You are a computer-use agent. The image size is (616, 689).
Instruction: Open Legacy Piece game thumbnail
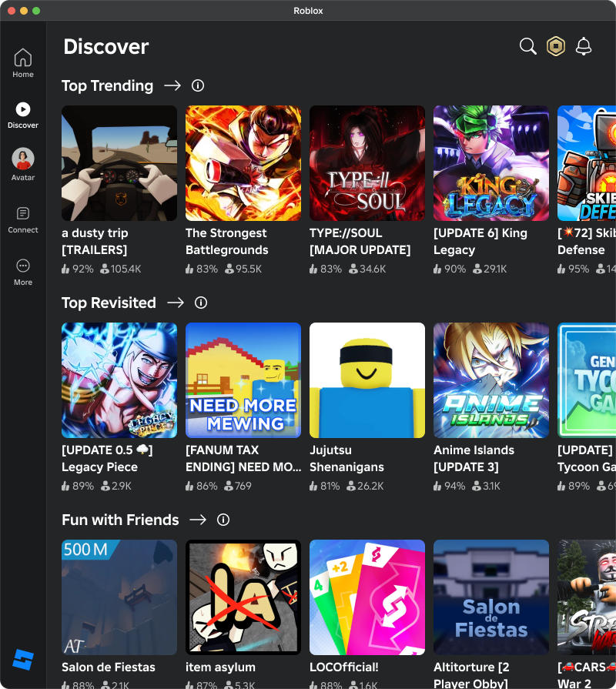coord(119,380)
